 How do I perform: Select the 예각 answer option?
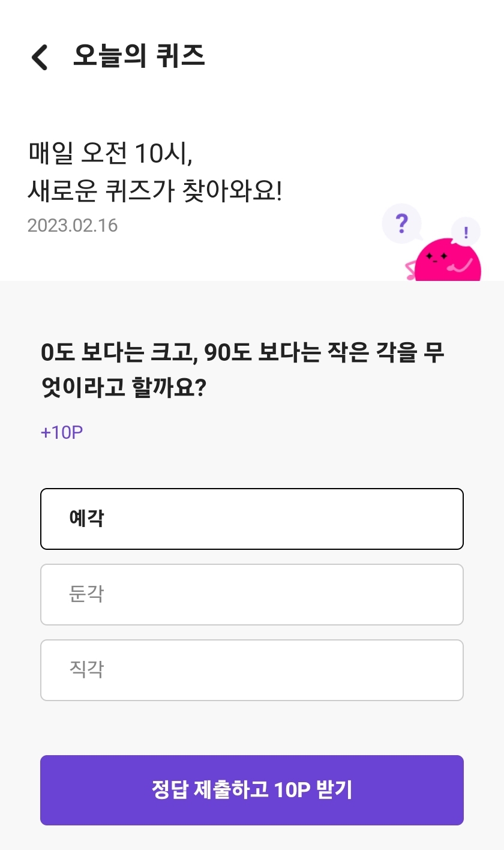pos(252,519)
